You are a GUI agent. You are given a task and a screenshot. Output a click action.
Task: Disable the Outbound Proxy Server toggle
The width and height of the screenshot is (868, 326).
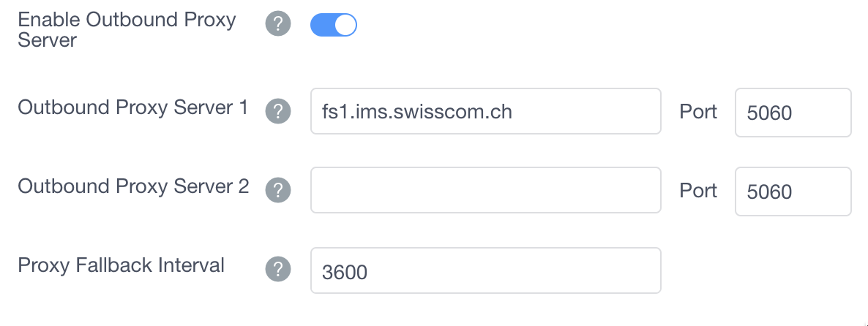(x=333, y=25)
